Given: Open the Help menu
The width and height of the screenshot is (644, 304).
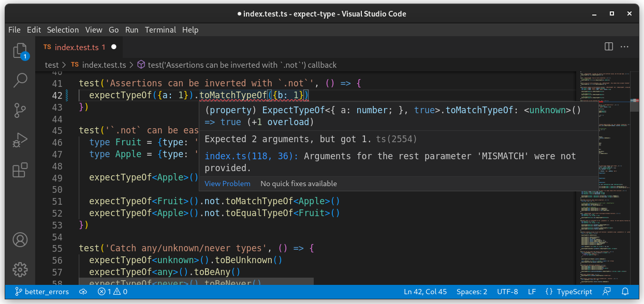Looking at the screenshot, I should [190, 29].
